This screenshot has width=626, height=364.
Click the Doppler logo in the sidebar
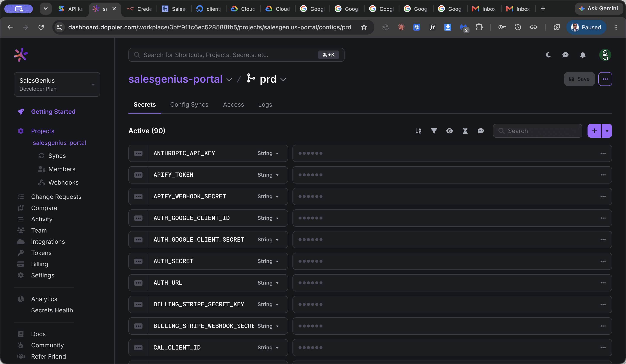pyautogui.click(x=21, y=55)
